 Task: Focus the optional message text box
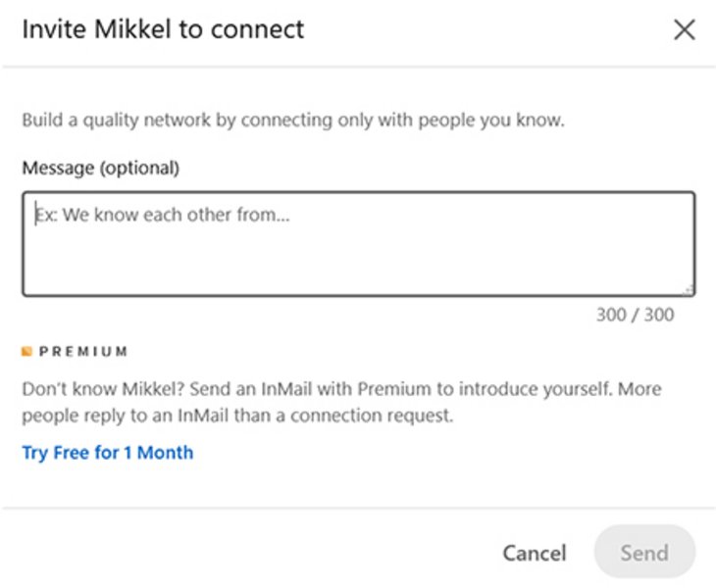pyautogui.click(x=358, y=243)
